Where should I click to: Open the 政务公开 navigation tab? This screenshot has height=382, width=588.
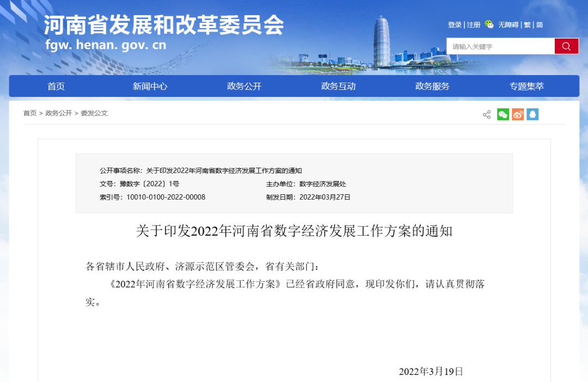244,86
